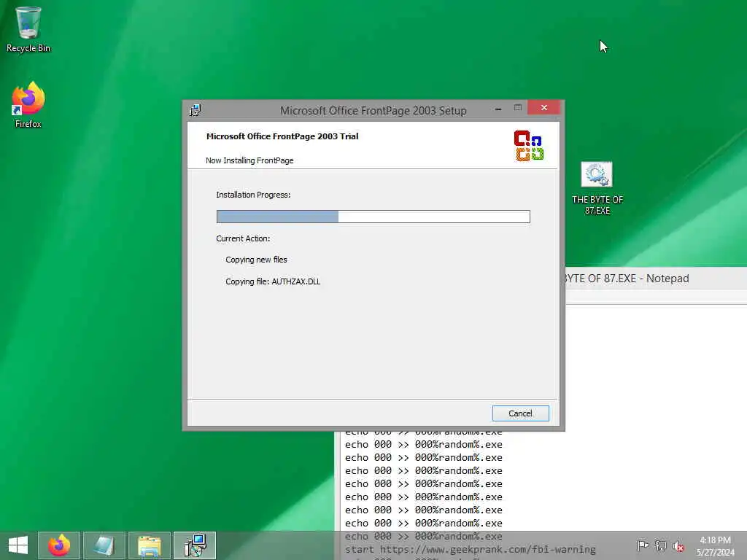
Task: Open the Windows Start button
Action: coord(18,545)
